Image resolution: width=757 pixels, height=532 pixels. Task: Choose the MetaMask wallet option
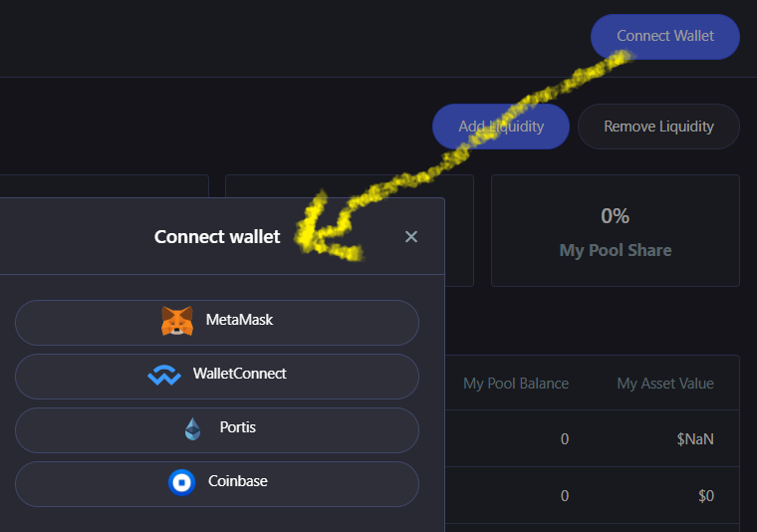coord(217,323)
